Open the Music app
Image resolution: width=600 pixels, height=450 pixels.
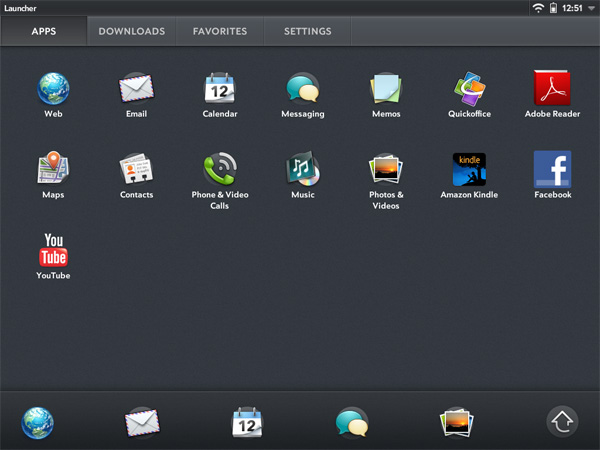point(303,169)
